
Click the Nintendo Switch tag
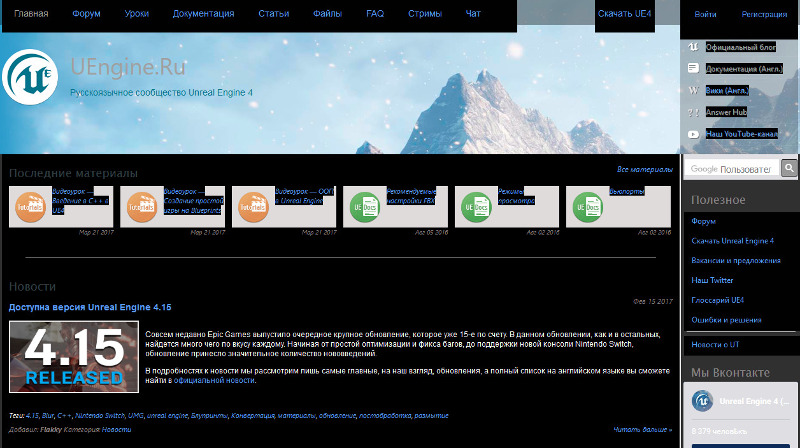(x=99, y=415)
